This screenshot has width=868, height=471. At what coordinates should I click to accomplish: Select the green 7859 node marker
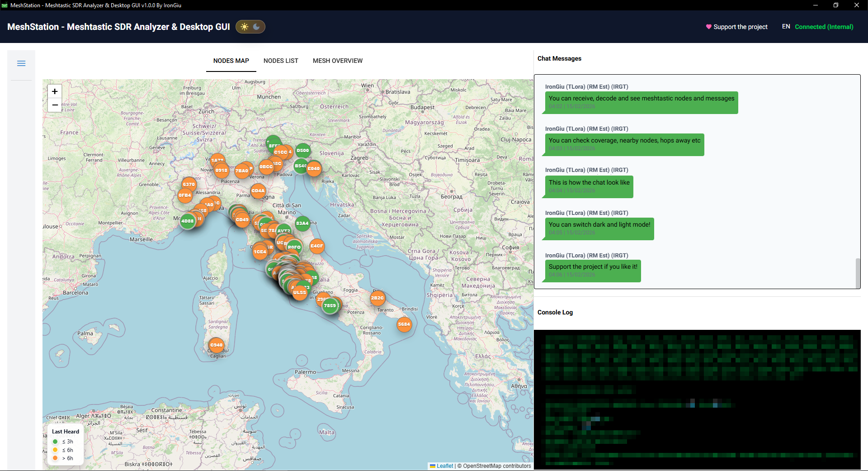pos(330,306)
